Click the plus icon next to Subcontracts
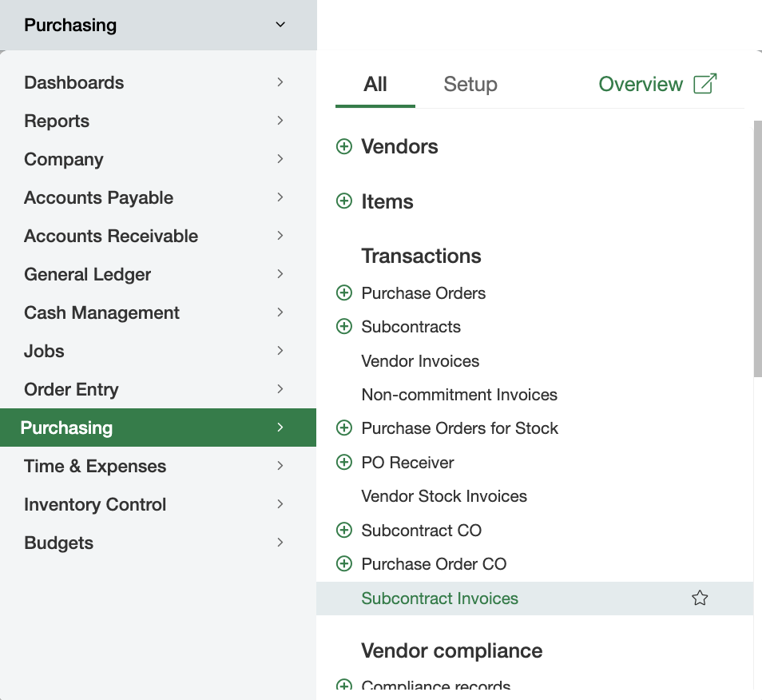This screenshot has height=700, width=762. pyautogui.click(x=344, y=326)
